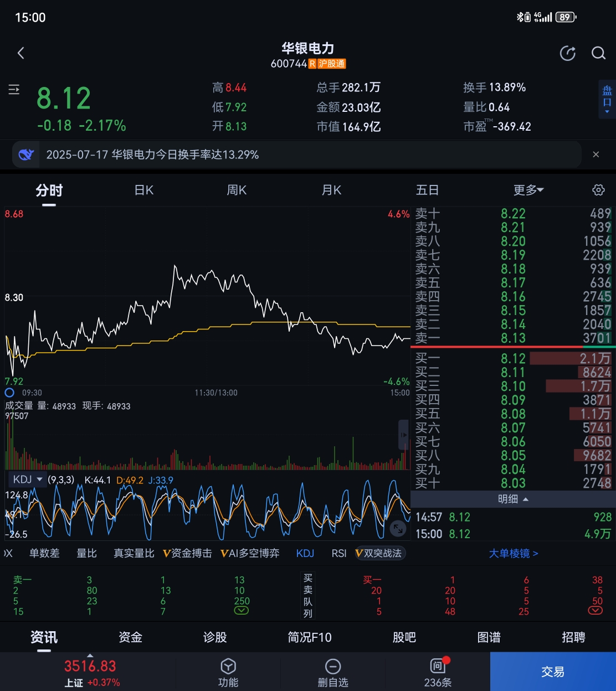Expand the sell queue green chevron
This screenshot has height=691, width=616.
pos(242,611)
